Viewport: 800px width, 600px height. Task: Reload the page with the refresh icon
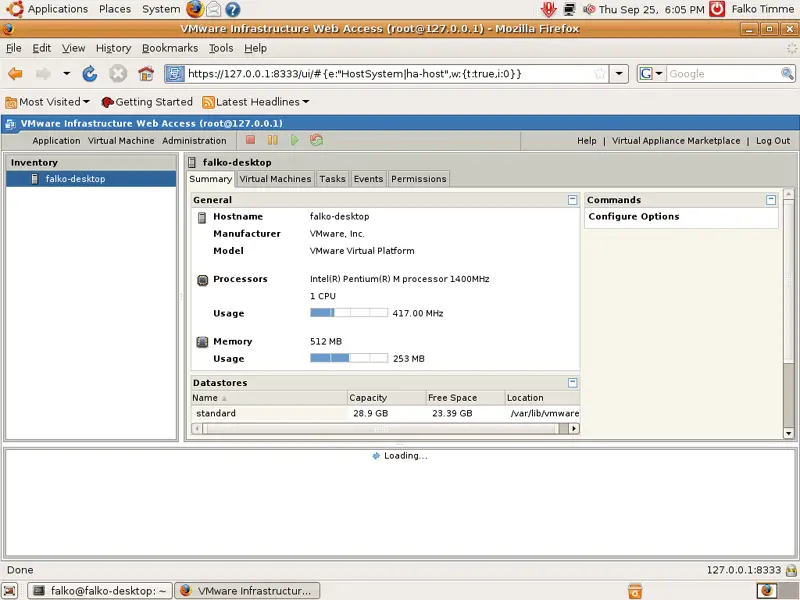point(90,74)
